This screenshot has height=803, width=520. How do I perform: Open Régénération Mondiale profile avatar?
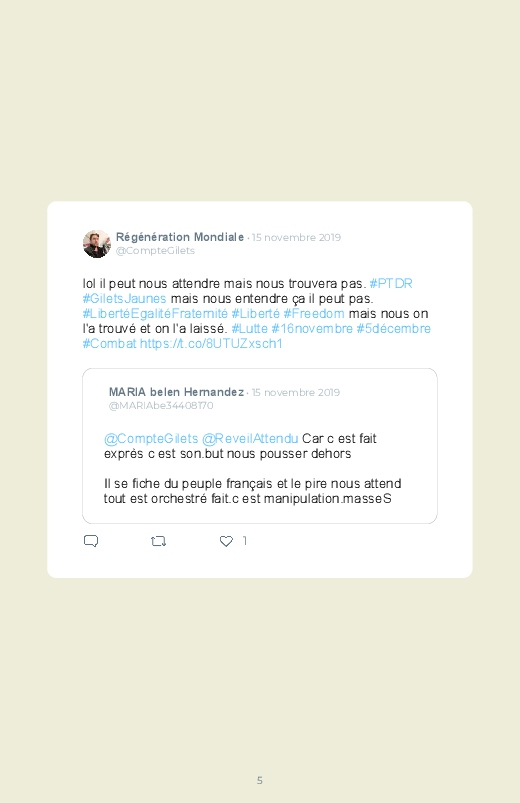(97, 244)
